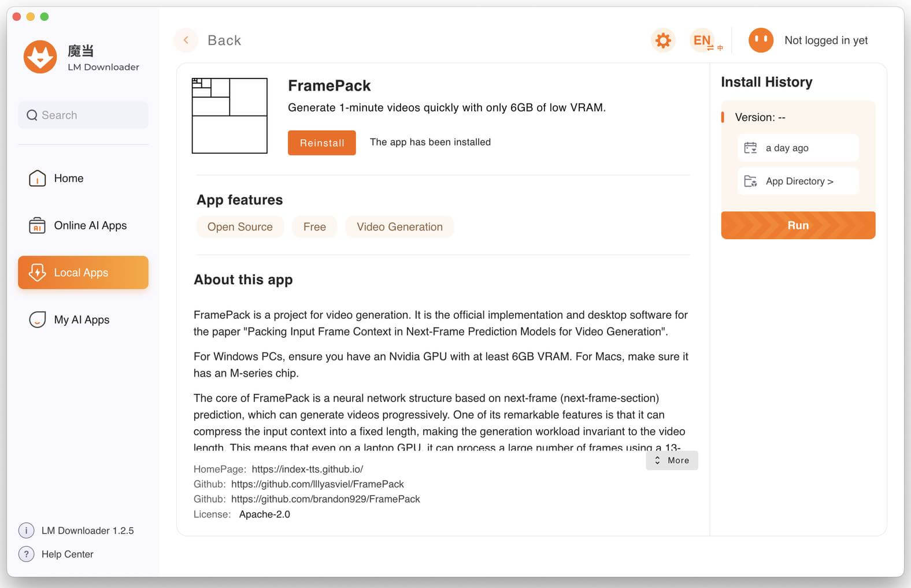911x588 pixels.
Task: Focus the Search input field
Action: [83, 115]
